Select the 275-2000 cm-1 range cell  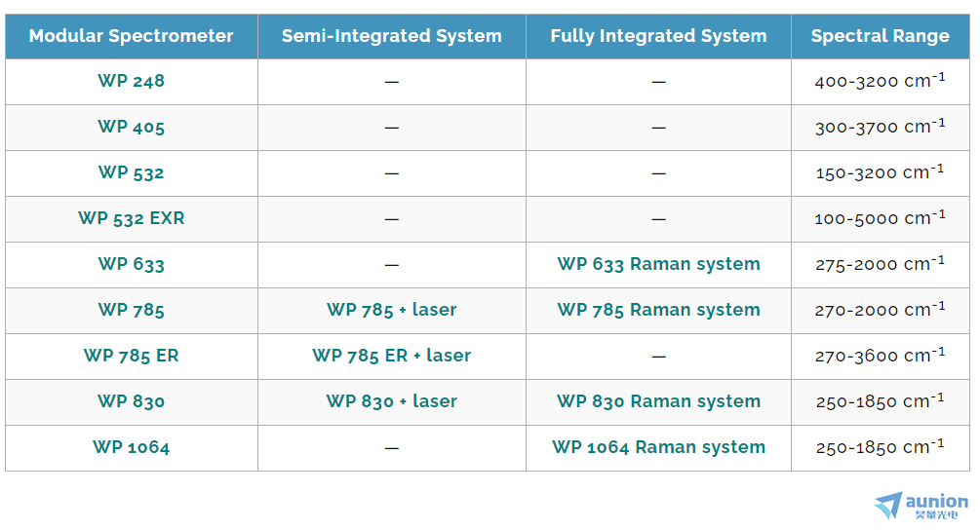pyautogui.click(x=880, y=265)
